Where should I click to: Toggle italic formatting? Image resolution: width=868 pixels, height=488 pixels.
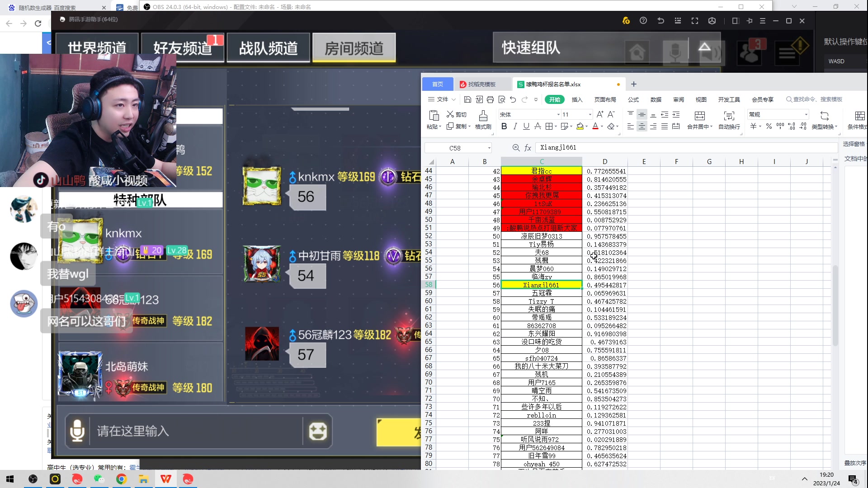coord(515,127)
